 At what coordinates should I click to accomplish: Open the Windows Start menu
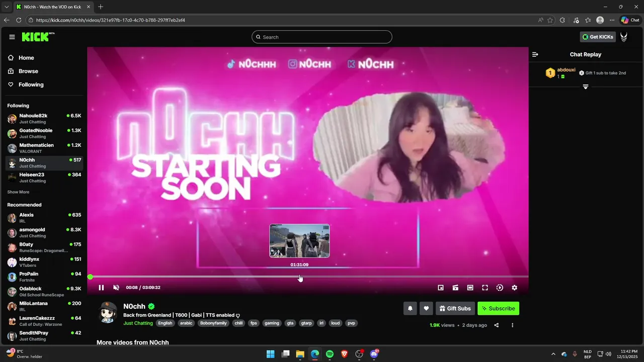click(270, 354)
